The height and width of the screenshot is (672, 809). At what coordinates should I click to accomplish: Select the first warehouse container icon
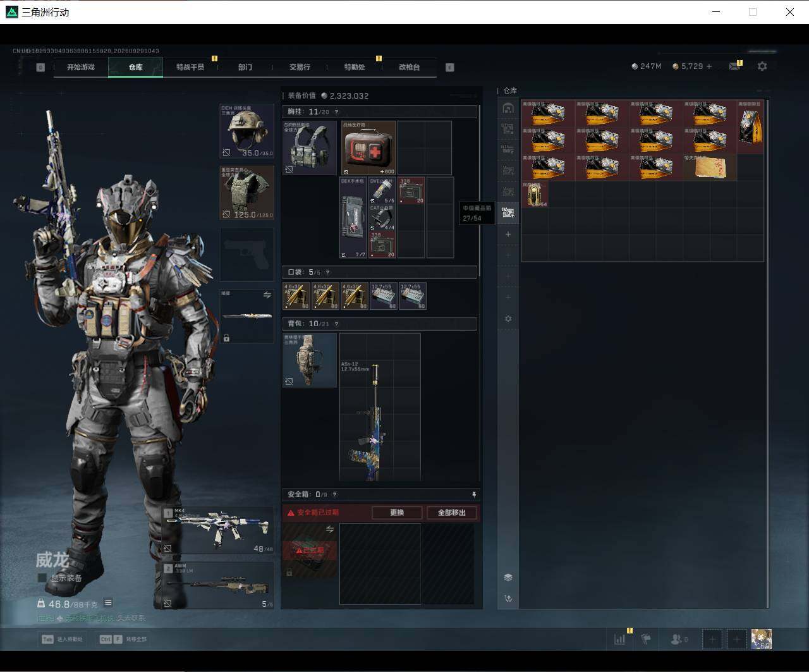click(508, 108)
